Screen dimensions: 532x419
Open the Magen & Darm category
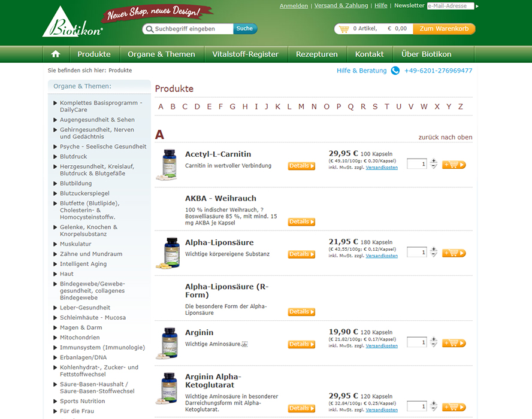pyautogui.click(x=81, y=327)
